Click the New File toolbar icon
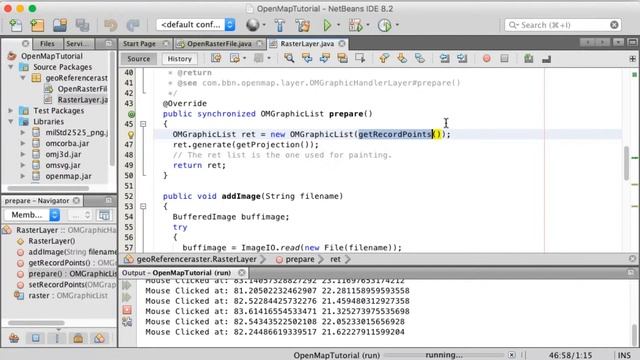 pos(16,25)
